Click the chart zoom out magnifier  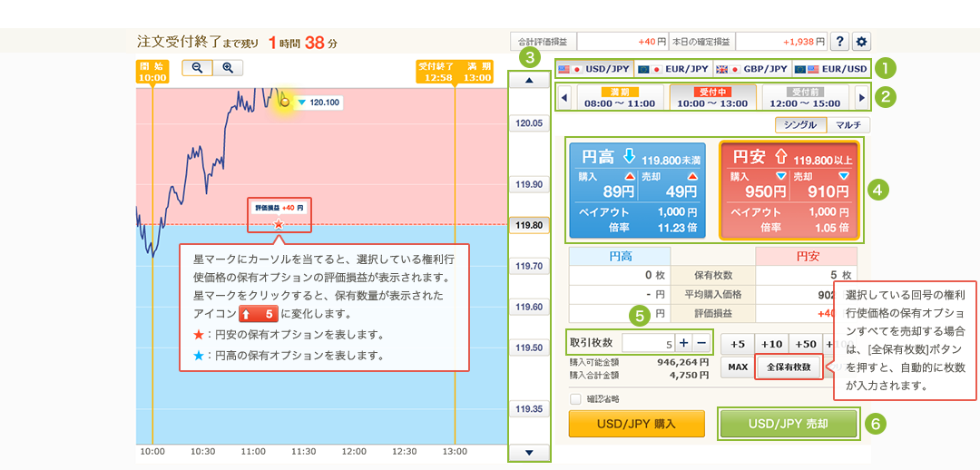coord(197,68)
